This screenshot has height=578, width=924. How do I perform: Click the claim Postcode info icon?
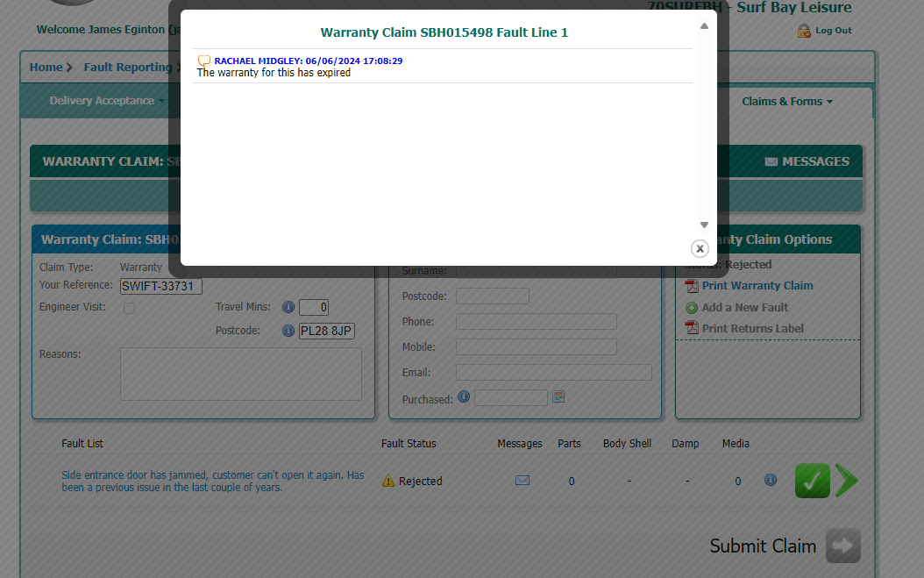(288, 331)
